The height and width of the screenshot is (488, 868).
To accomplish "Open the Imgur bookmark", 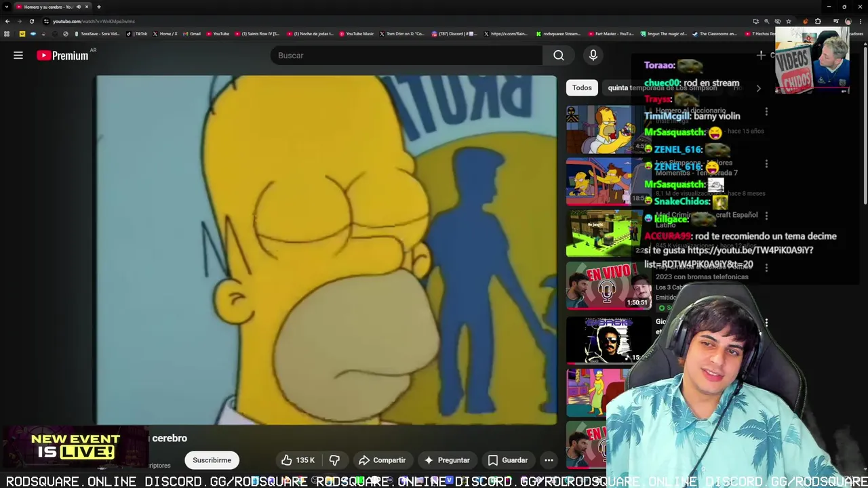I will [665, 34].
